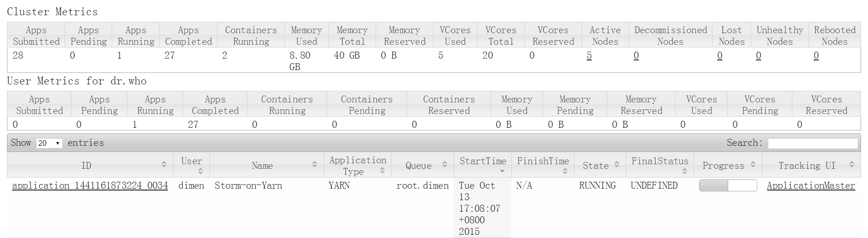Open Decommissioned Nodes count link
The width and height of the screenshot is (868, 238).
[x=636, y=56]
